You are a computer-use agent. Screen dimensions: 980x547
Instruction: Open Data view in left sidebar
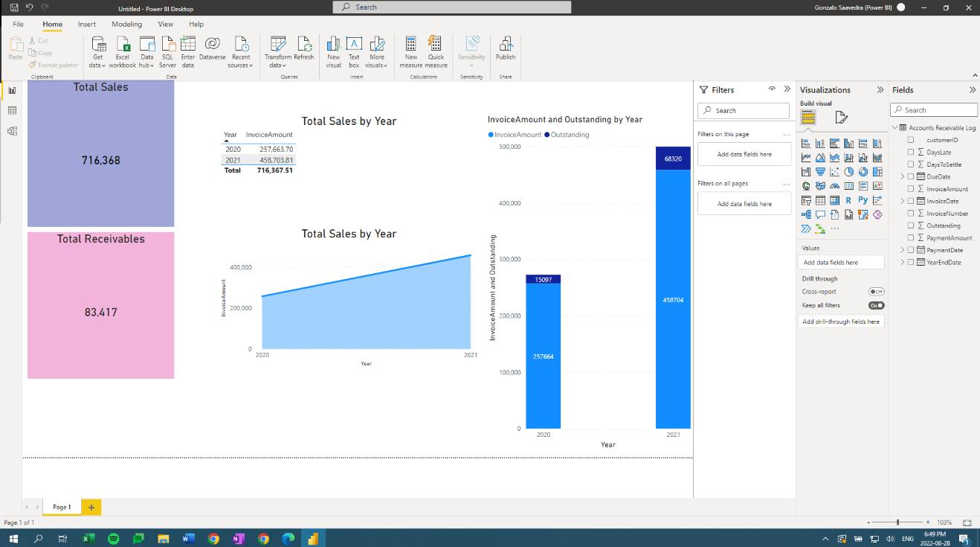click(12, 110)
